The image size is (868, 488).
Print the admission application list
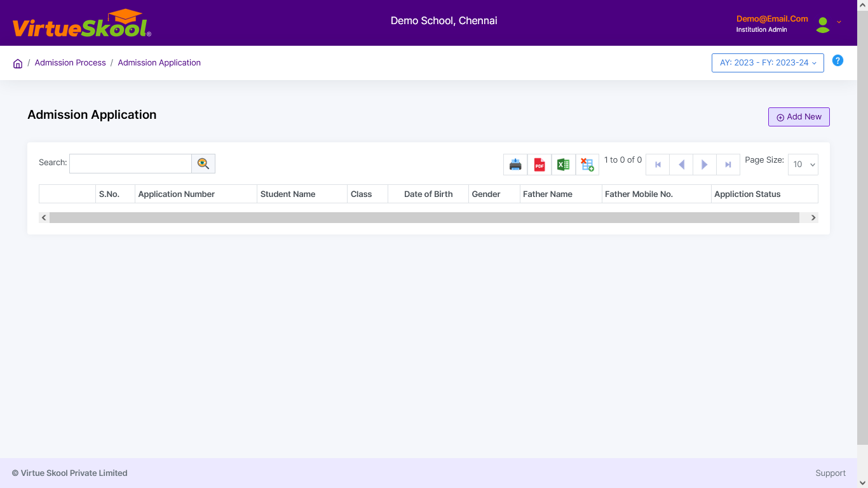(x=515, y=165)
